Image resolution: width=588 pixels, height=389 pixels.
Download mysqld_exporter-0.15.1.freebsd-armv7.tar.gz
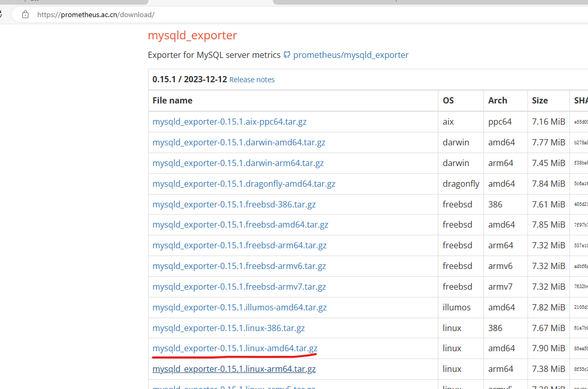(x=239, y=286)
